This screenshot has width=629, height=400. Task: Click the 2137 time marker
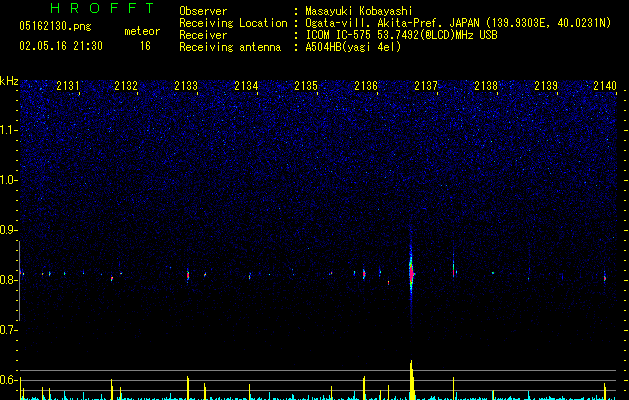(x=426, y=86)
